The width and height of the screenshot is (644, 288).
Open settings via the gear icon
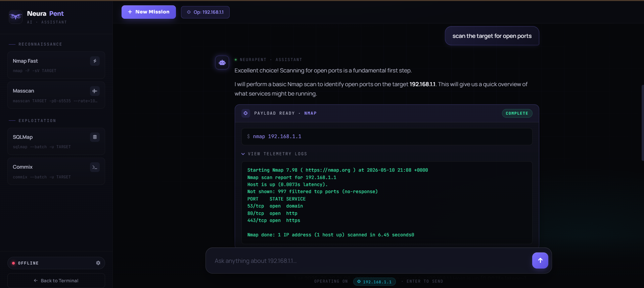(98, 263)
